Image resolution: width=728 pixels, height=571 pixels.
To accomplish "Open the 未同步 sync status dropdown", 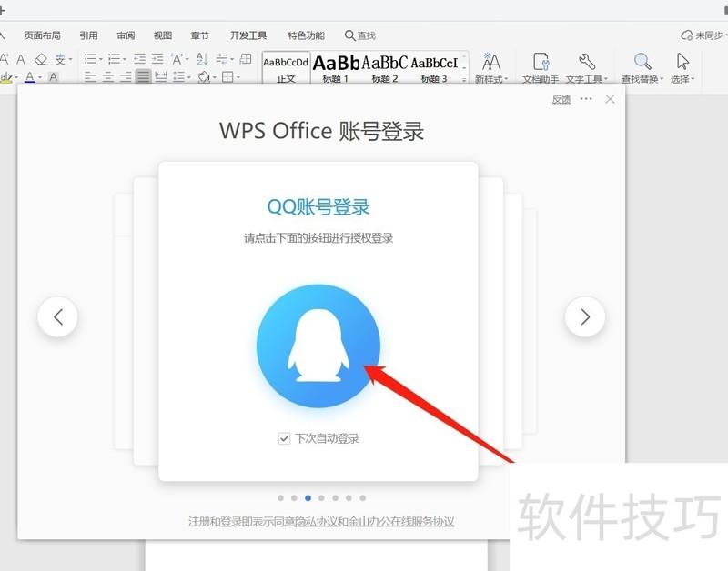I will tap(703, 35).
